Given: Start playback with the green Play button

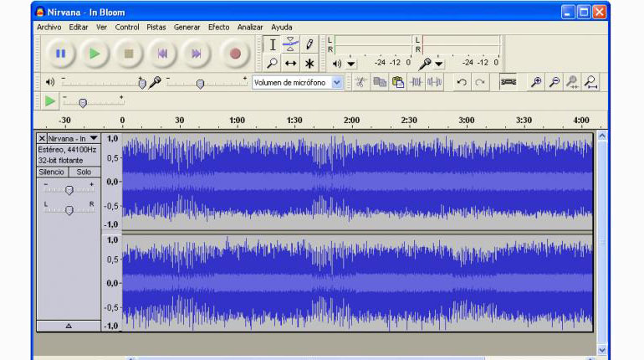Looking at the screenshot, I should point(95,54).
